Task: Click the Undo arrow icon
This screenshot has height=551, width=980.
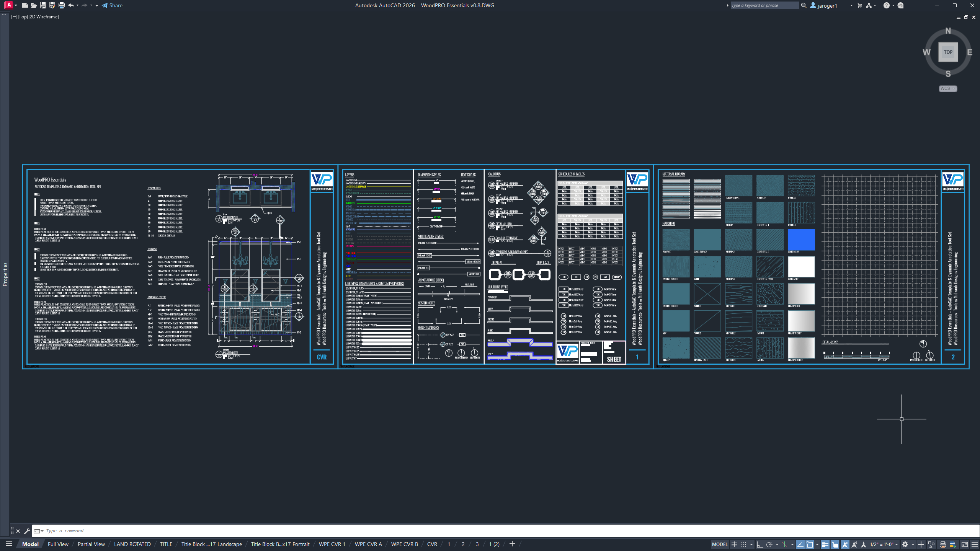Action: (71, 5)
